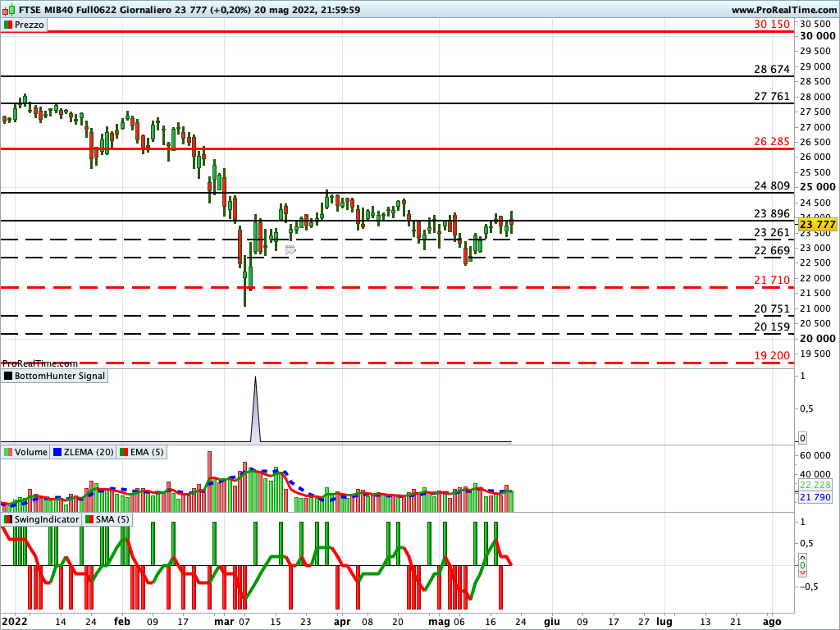The image size is (840, 630).
Task: Open the www.ProRealTime.com link
Action: [783, 10]
